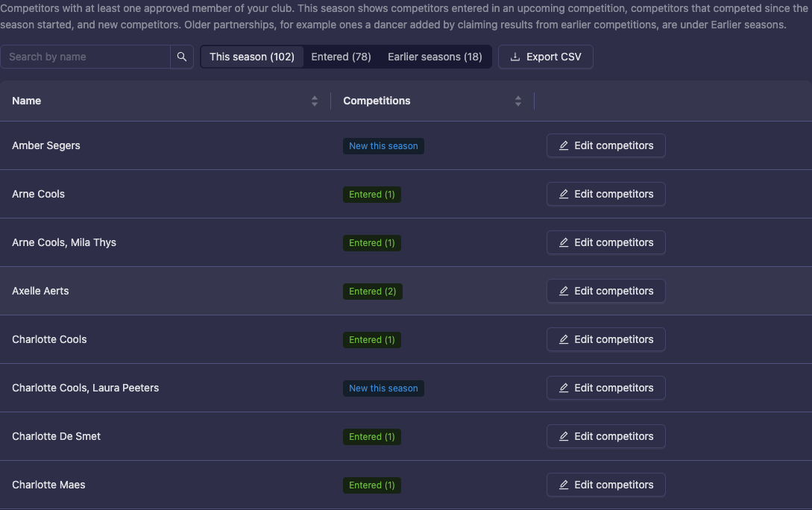This screenshot has width=812, height=510.
Task: Click the Name column header label
Action: 26,101
